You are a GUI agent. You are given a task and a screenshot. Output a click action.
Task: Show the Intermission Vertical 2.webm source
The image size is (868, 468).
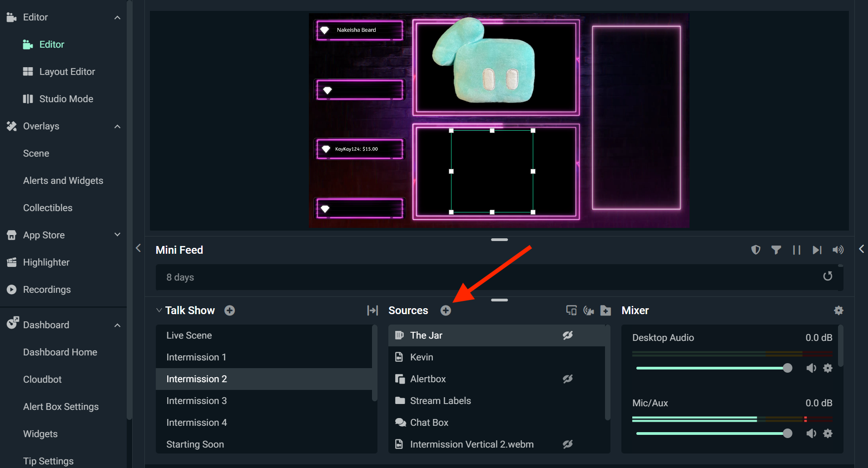568,444
